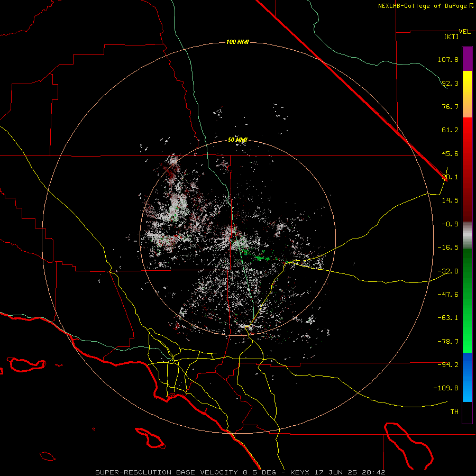Click the -78.7 velocity scale value
476x476 pixels.
coord(448,342)
